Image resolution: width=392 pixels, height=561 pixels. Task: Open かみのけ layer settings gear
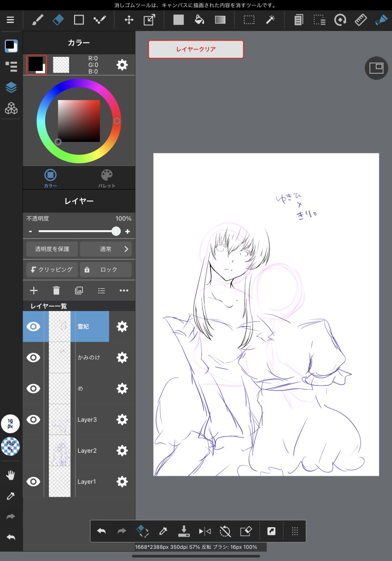(122, 357)
